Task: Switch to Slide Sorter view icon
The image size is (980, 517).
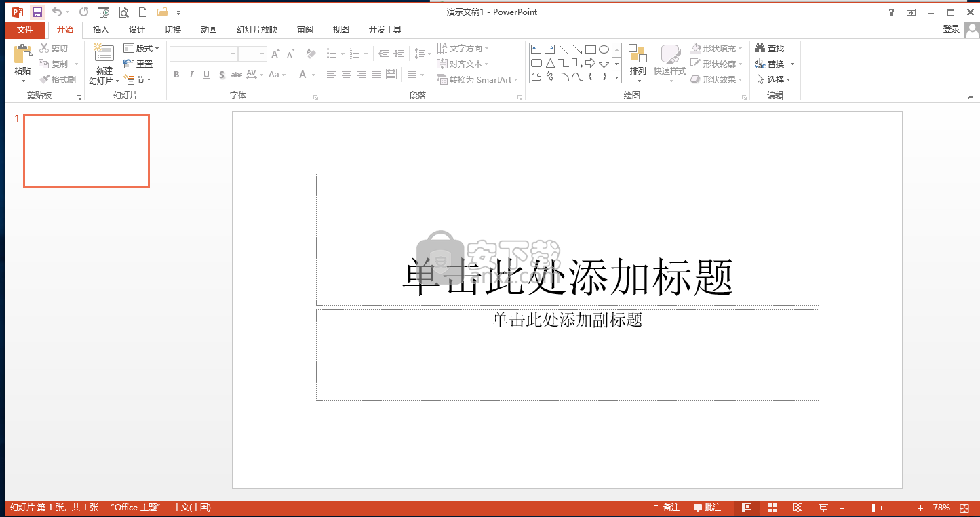Action: [772, 508]
